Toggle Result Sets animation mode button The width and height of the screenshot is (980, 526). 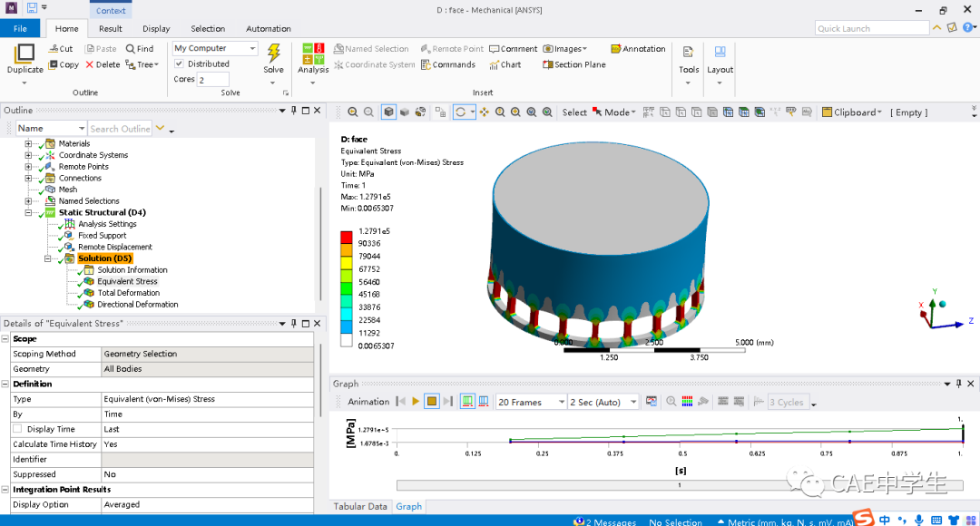(x=484, y=402)
